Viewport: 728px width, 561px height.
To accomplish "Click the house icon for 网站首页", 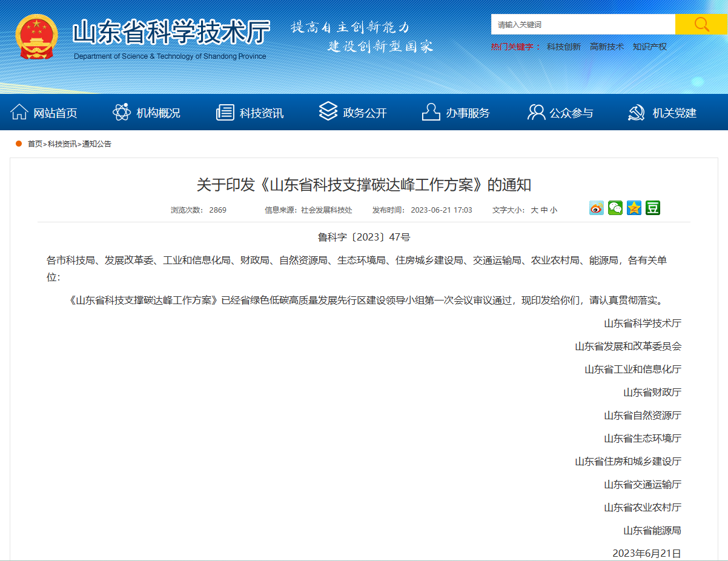I will click(19, 112).
